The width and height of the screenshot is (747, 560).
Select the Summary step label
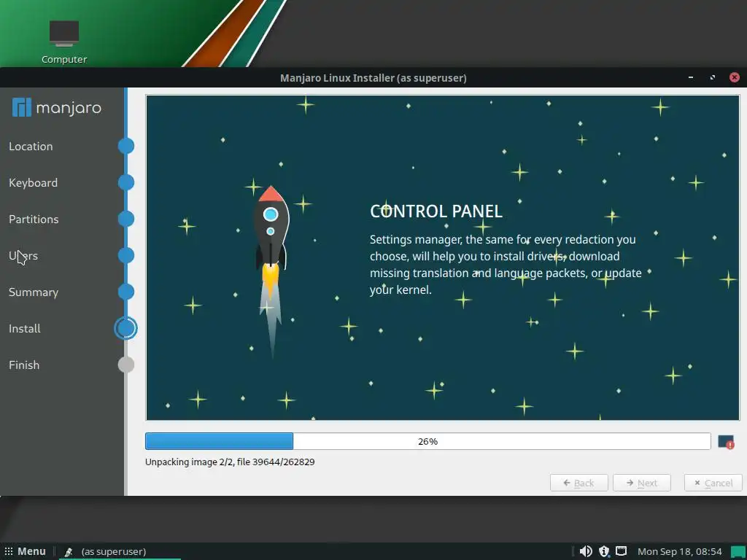tap(34, 292)
